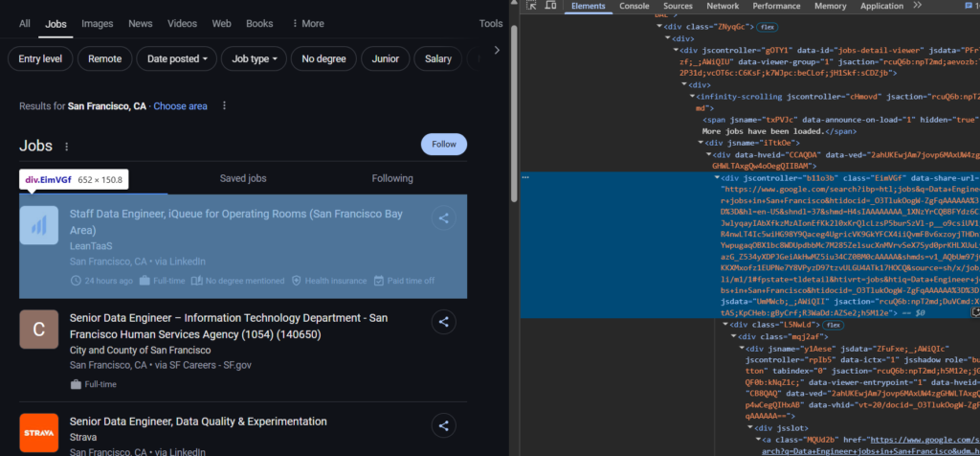Enable the Remote filter chip
This screenshot has height=456, width=980.
(104, 59)
